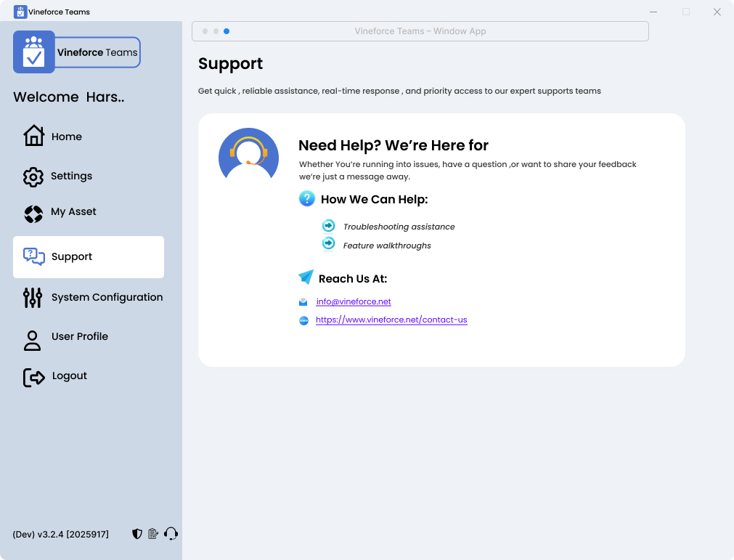Open Settings via the gear icon
This screenshot has width=734, height=560.
tap(33, 176)
